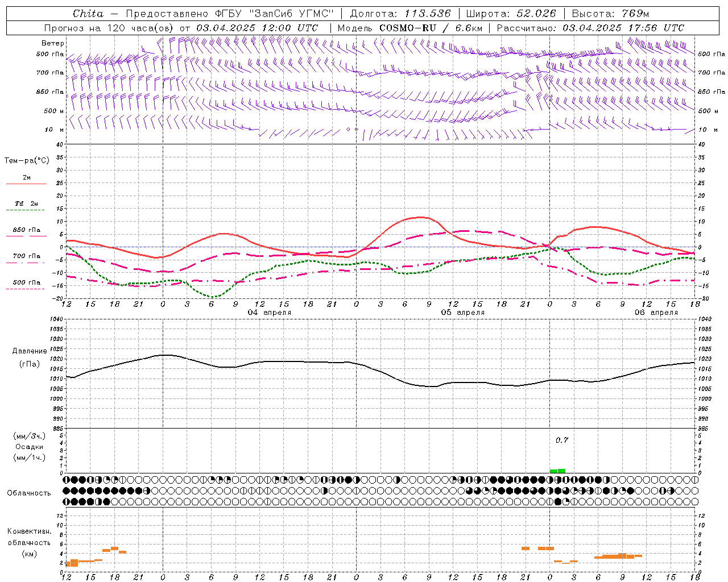728x582 pixels.
Task: Click the station name Chita in header
Action: 88,14
